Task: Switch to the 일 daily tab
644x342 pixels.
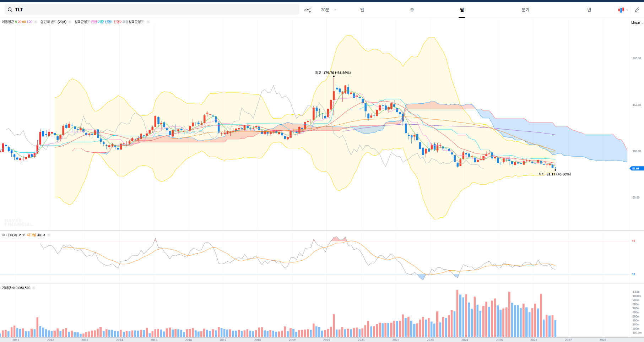Action: click(x=362, y=10)
